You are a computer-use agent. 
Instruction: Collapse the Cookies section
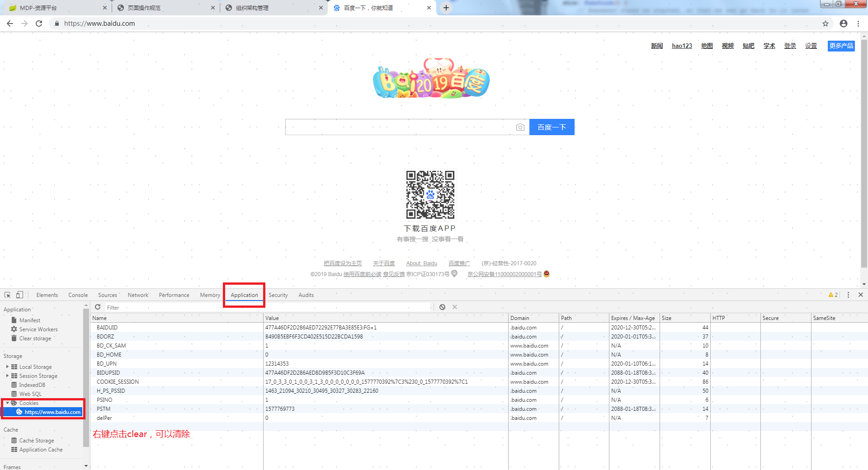[x=8, y=403]
